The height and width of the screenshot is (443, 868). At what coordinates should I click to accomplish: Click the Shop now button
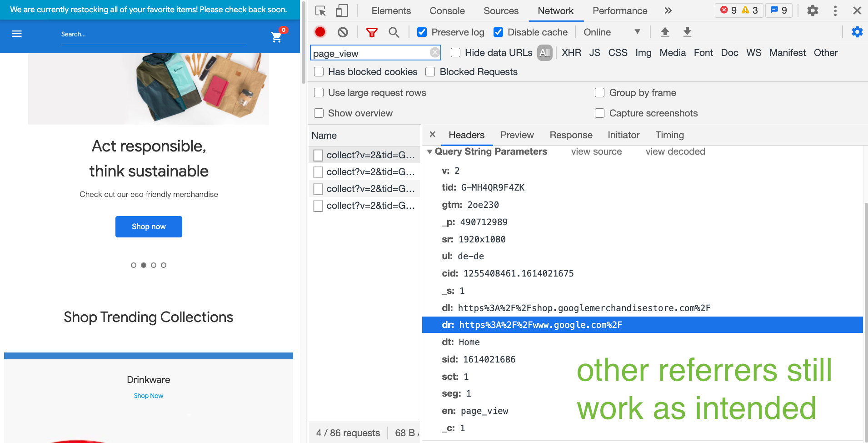coord(149,227)
